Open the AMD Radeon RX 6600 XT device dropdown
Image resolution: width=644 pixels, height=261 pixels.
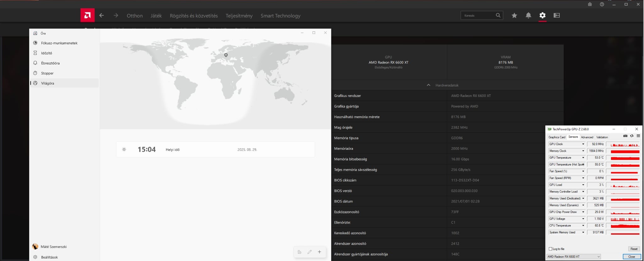[x=574, y=257]
